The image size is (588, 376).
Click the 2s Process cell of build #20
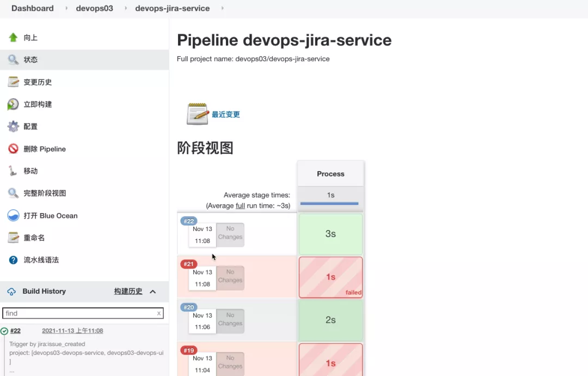point(330,320)
